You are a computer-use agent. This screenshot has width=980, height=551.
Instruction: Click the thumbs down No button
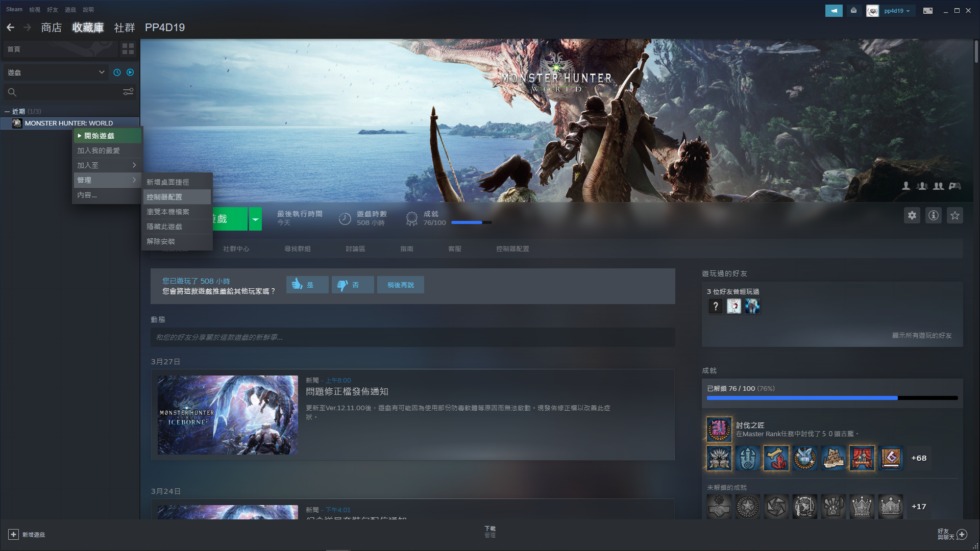(x=353, y=285)
